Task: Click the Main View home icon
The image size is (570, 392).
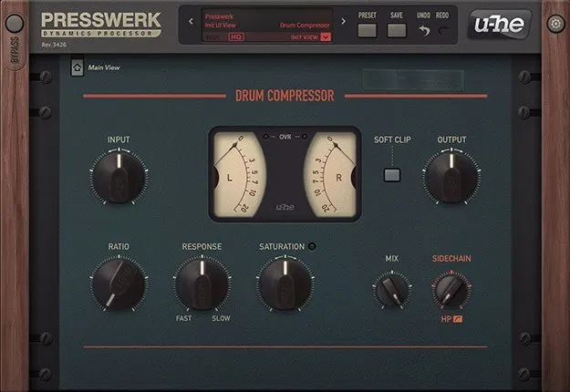Action: coord(77,67)
